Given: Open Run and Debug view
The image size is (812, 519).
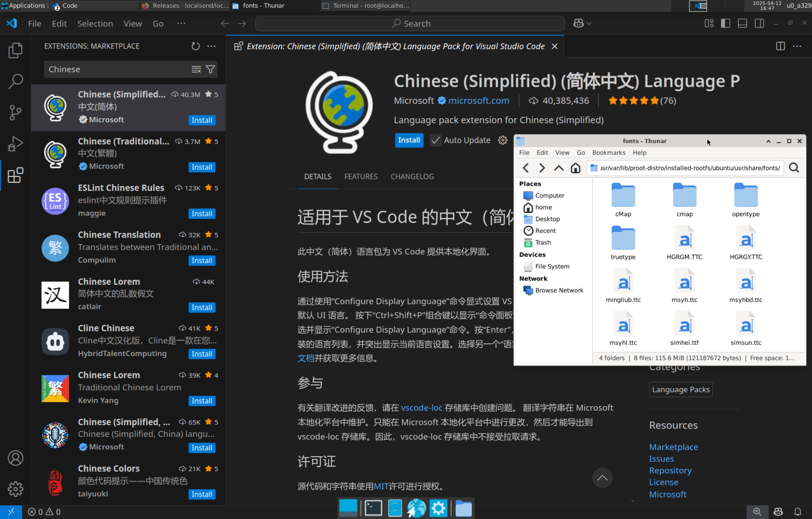Looking at the screenshot, I should [15, 144].
